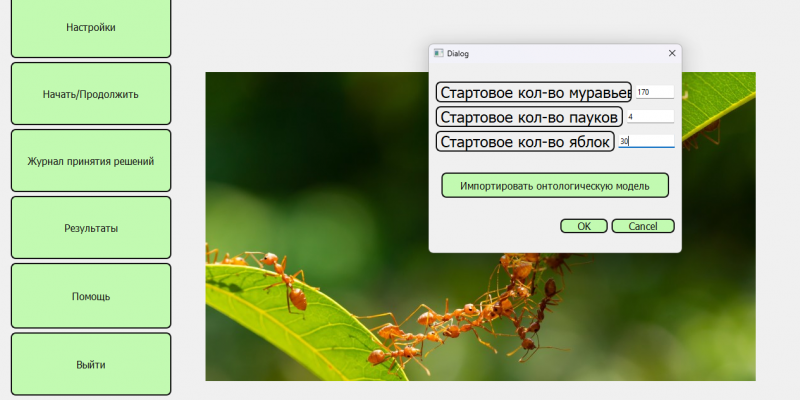Click the Стартовое кол-во яблок label

point(525,142)
